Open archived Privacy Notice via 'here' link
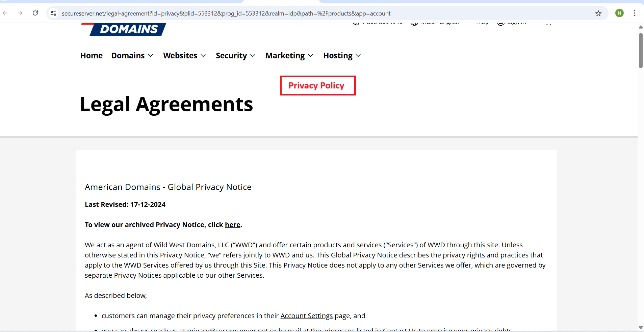This screenshot has width=644, height=332. [232, 225]
